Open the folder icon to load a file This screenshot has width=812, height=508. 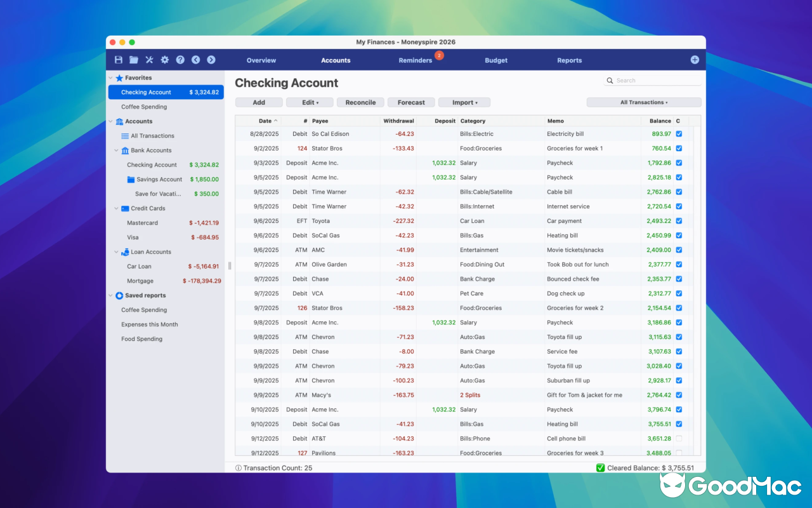[x=133, y=59]
